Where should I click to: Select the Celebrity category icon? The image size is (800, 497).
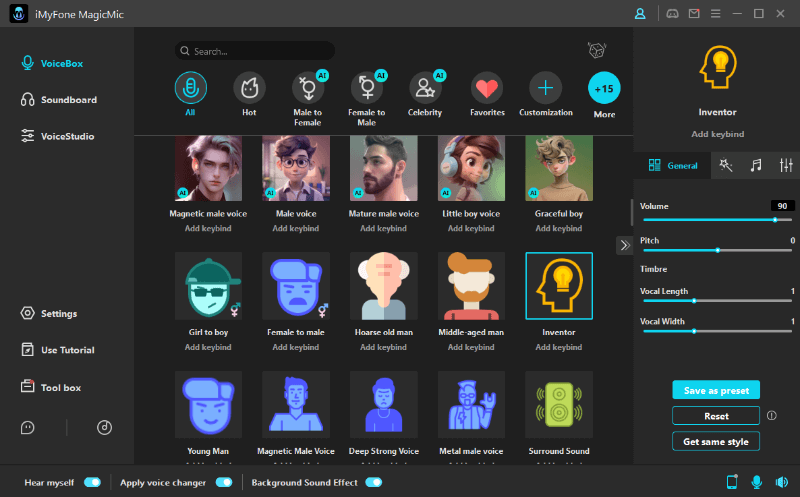[425, 88]
